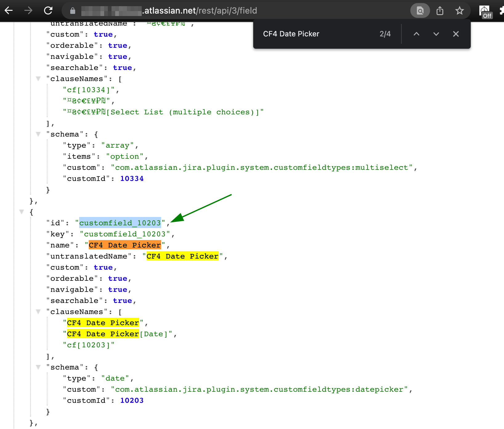Jump to next find match

436,34
